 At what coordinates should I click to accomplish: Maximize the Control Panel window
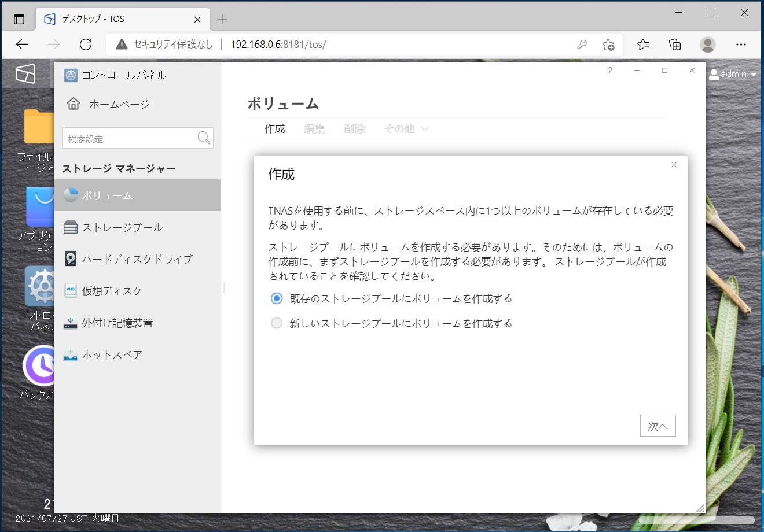pyautogui.click(x=664, y=71)
